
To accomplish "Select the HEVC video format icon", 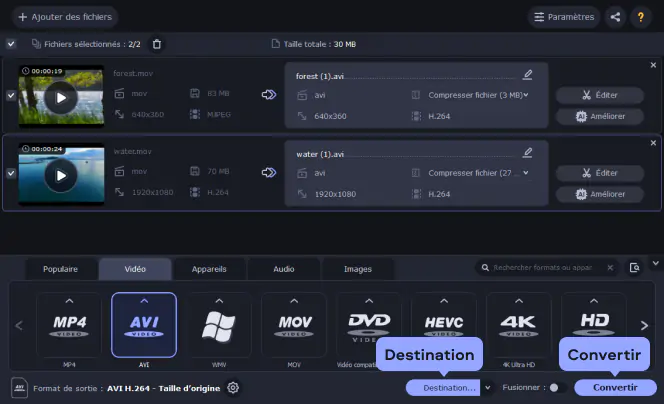I will (444, 325).
